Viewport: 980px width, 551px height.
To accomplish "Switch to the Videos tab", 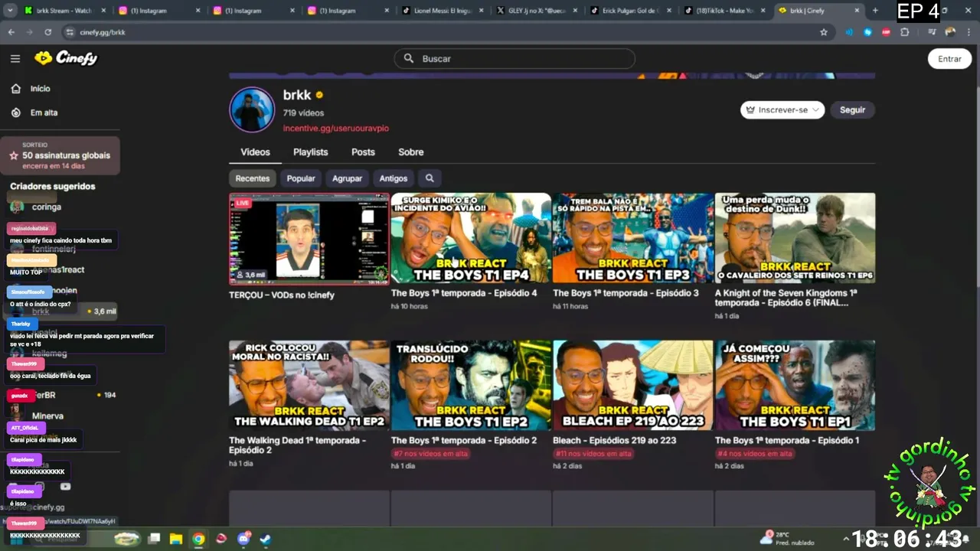I will pos(255,152).
